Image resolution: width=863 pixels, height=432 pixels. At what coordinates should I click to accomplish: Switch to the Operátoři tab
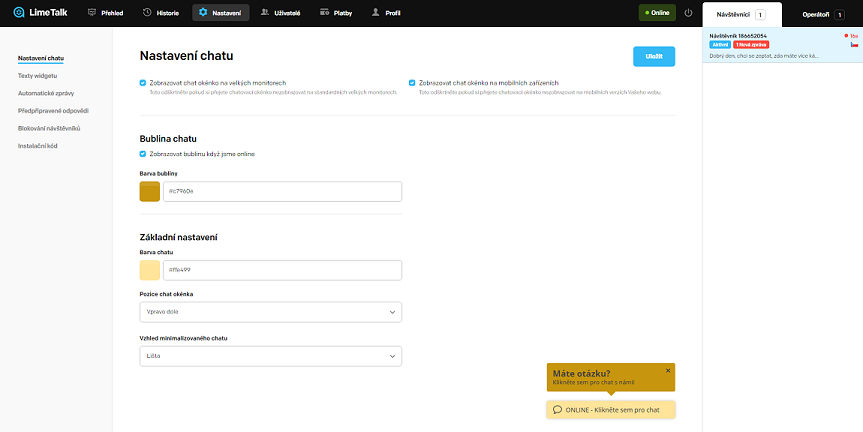pyautogui.click(x=822, y=15)
